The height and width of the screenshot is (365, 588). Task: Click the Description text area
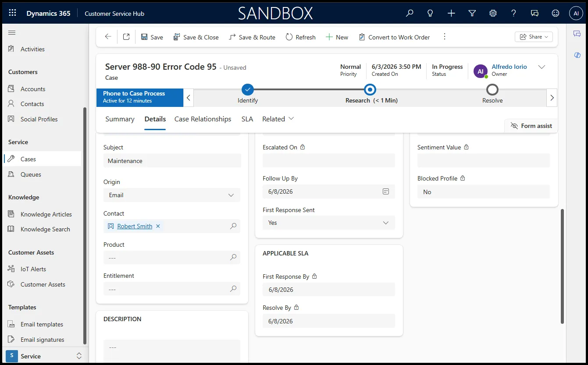172,351
